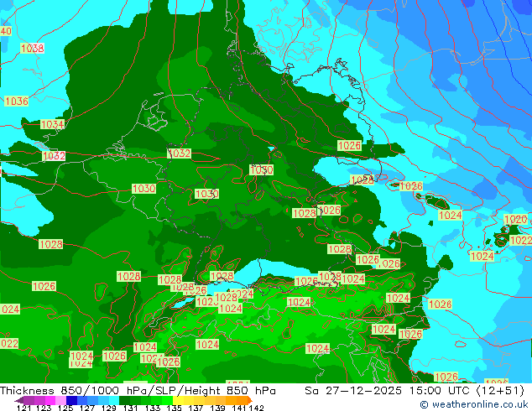The image size is (532, 411).
Task: Click the legend value 127
Action: pyautogui.click(x=87, y=408)
